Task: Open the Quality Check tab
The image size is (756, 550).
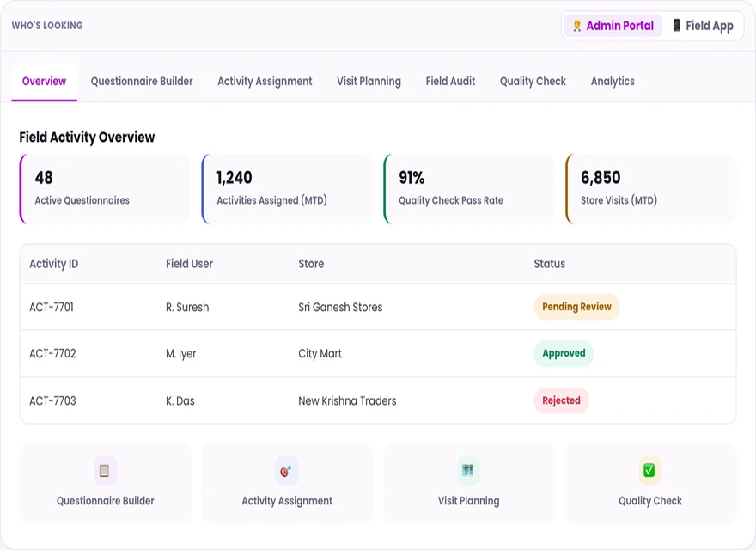Action: [533, 81]
